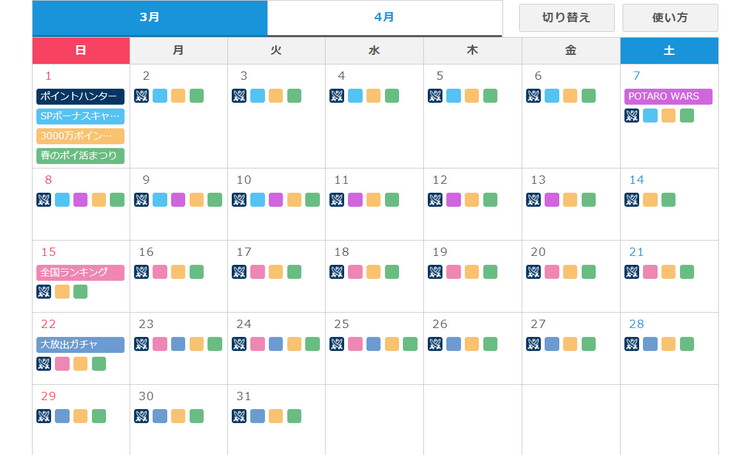The width and height of the screenshot is (740, 455).
Task: Click the navy sword icon on March 5
Action: pos(435,96)
